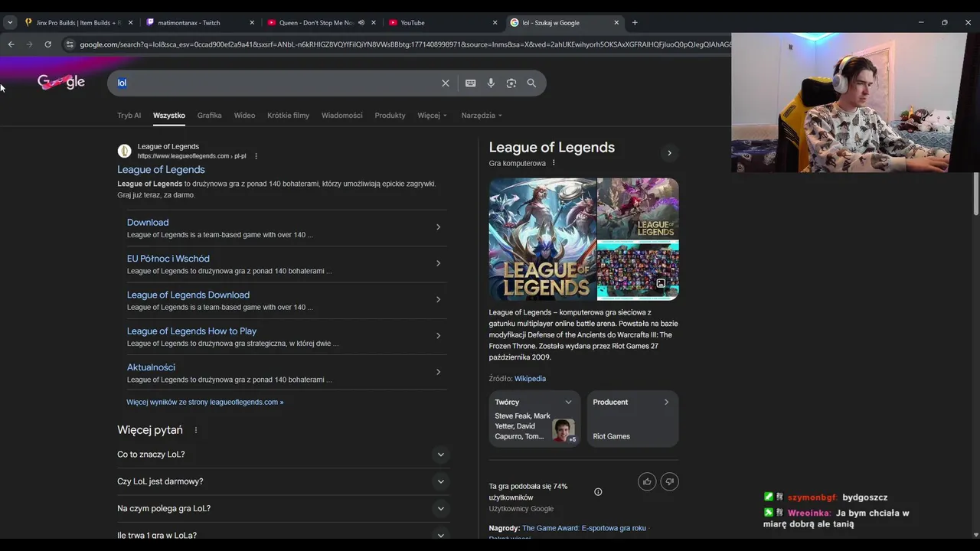This screenshot has height=551, width=980.
Task: Open the view site information icon in address bar
Action: pyautogui.click(x=70, y=44)
